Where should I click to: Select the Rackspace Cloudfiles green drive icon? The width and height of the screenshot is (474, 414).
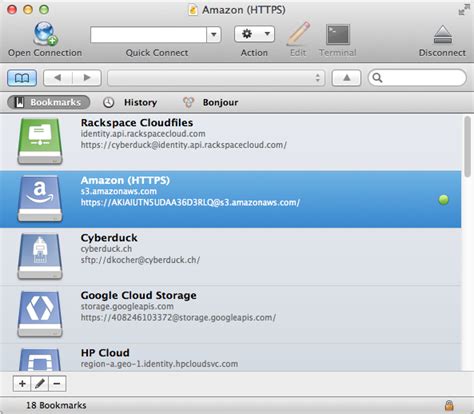tap(40, 141)
